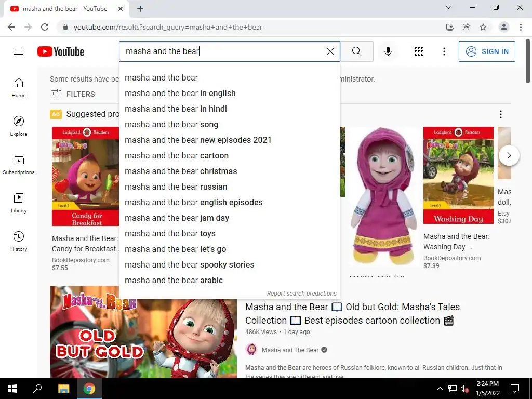532x399 pixels.
Task: Open the ad options three-dot menu
Action: point(500,114)
